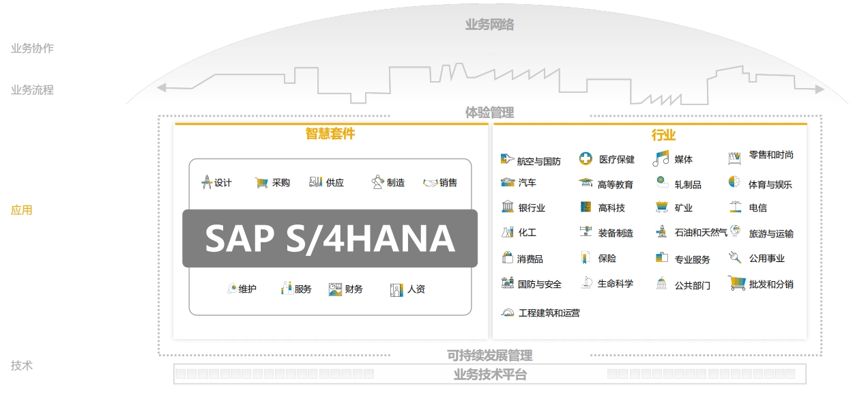Click the 高科技 industry label
The width and height of the screenshot is (868, 406).
(611, 207)
